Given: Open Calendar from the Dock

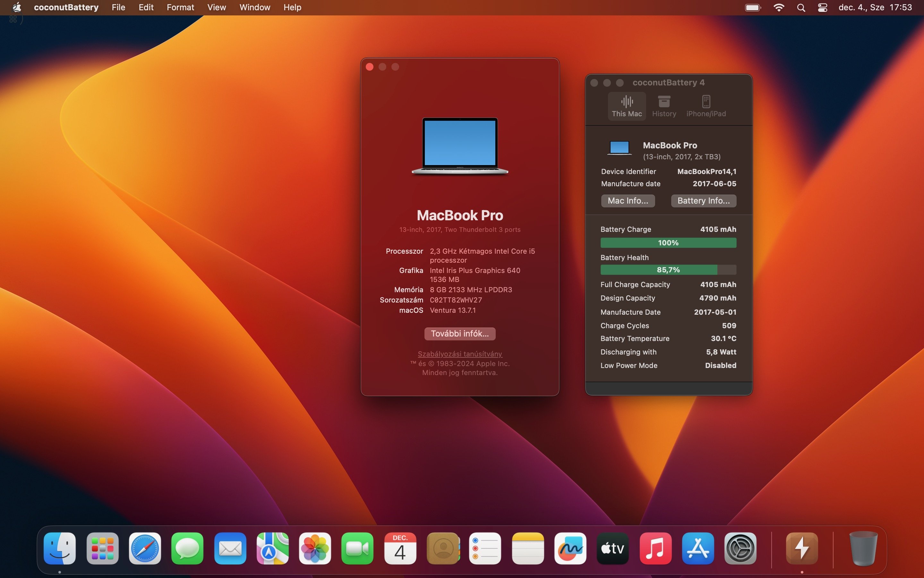Looking at the screenshot, I should (400, 548).
